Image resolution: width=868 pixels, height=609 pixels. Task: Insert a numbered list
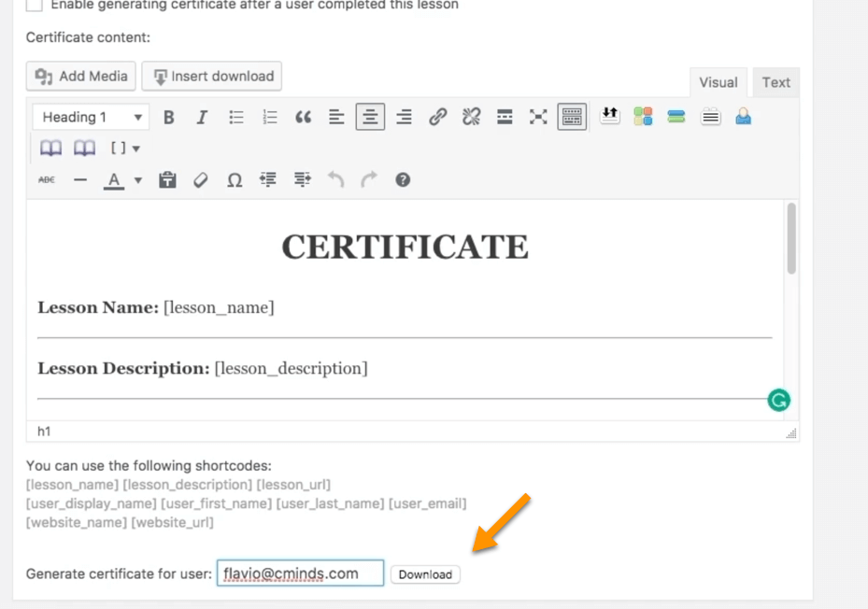[270, 117]
